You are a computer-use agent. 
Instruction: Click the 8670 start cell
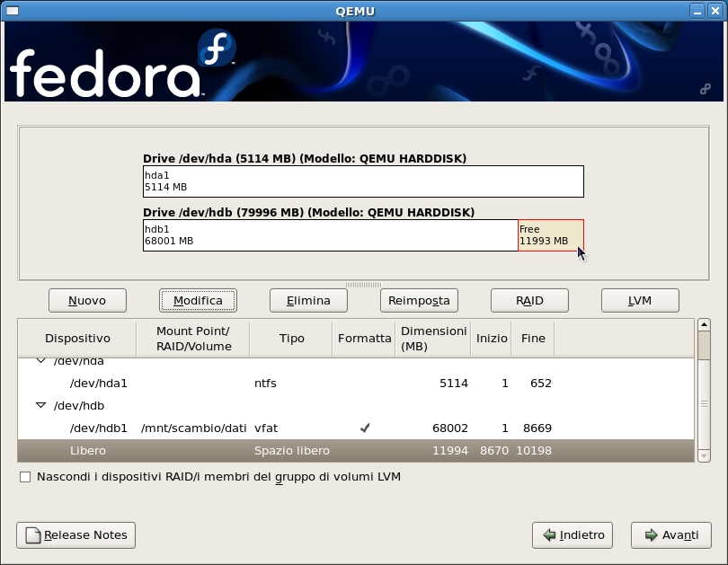[x=494, y=450]
